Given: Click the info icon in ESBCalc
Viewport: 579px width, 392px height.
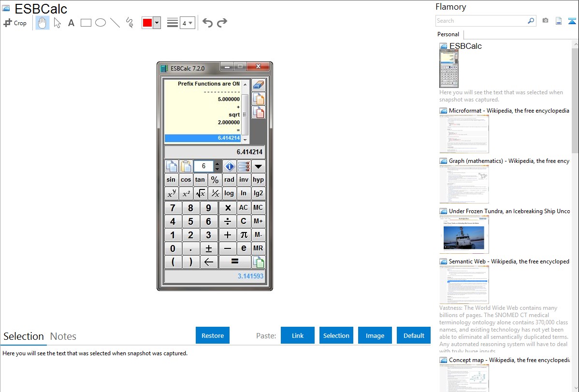Looking at the screenshot, I should click(229, 166).
